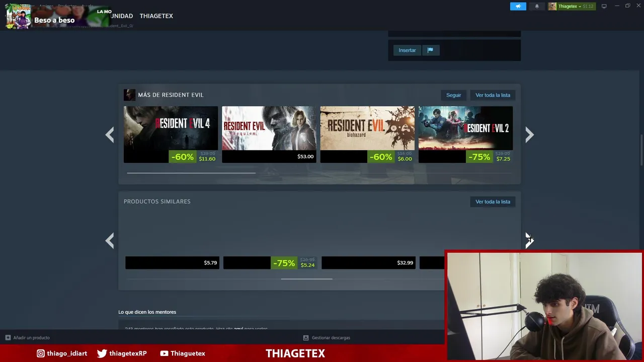The width and height of the screenshot is (644, 362).
Task: Open Ver toda la lista for Resident Evil
Action: (x=493, y=95)
